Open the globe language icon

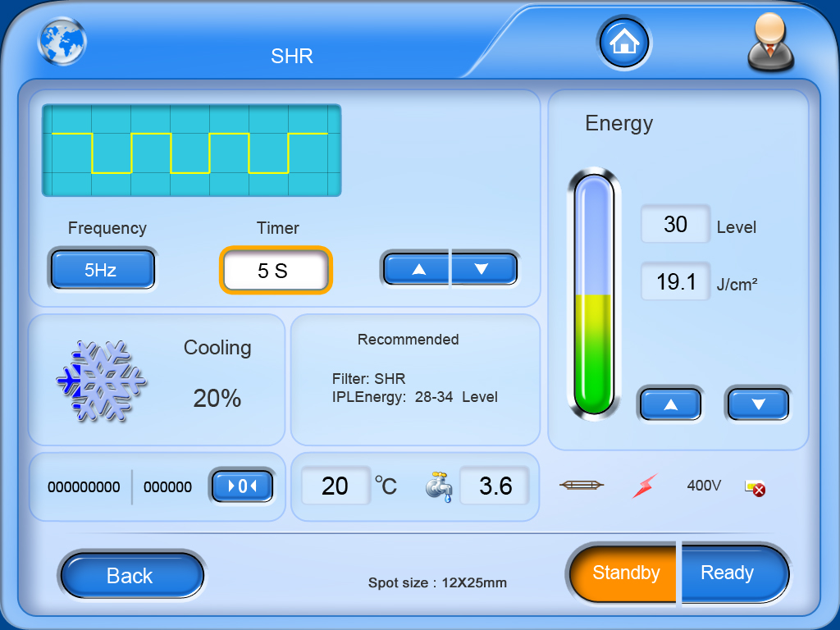click(62, 40)
